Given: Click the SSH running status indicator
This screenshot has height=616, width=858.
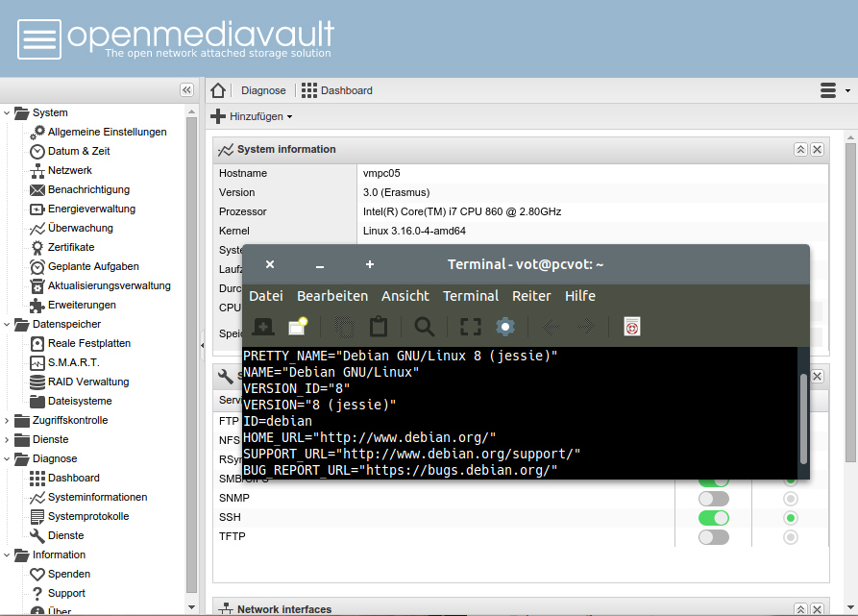Looking at the screenshot, I should pos(790,518).
